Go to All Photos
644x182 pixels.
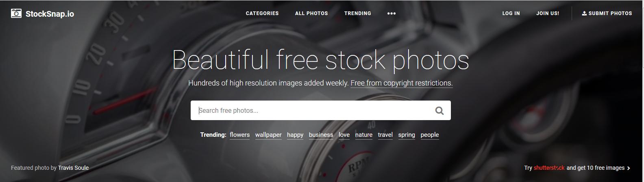(311, 13)
